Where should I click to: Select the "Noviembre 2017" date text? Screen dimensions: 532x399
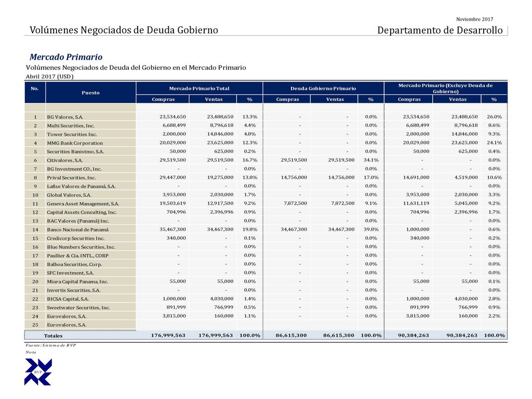click(474, 19)
